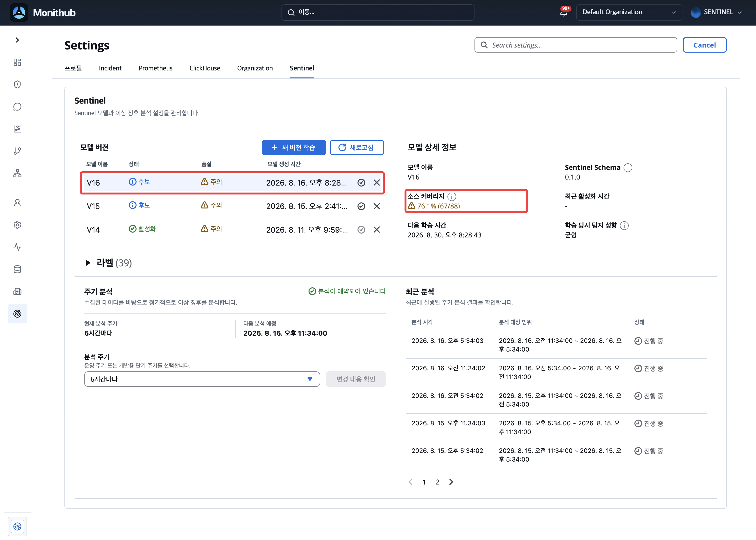Click the 2026. 8. 30. 오후 8:28:43 next training time
The width and height of the screenshot is (756, 540).
pos(445,235)
